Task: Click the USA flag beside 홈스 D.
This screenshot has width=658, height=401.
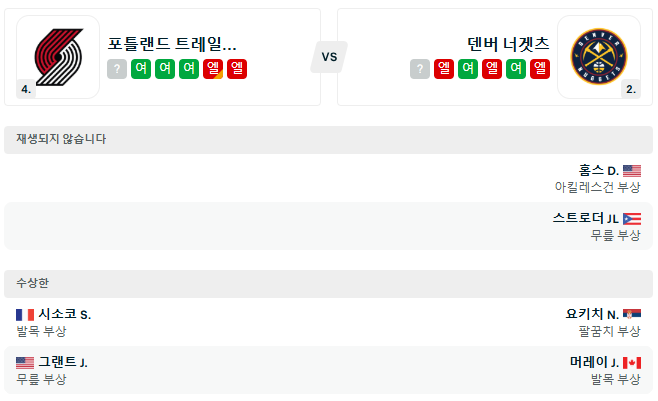Action: tap(632, 171)
